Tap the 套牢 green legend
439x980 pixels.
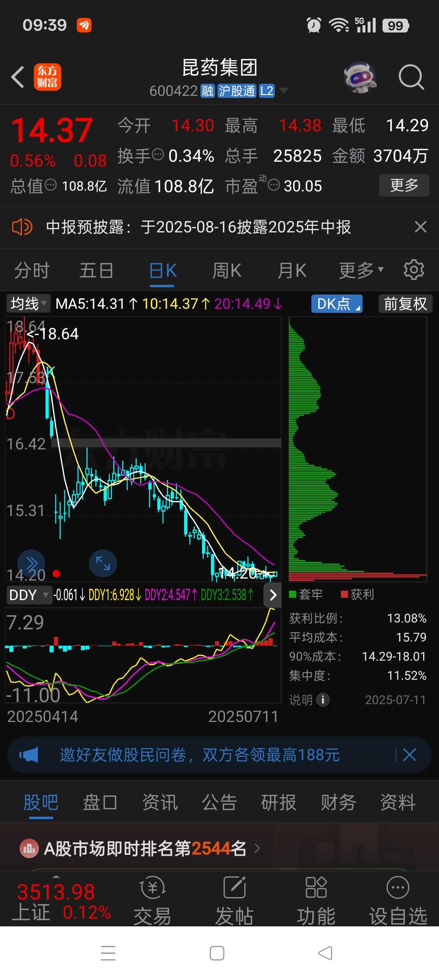point(306,594)
